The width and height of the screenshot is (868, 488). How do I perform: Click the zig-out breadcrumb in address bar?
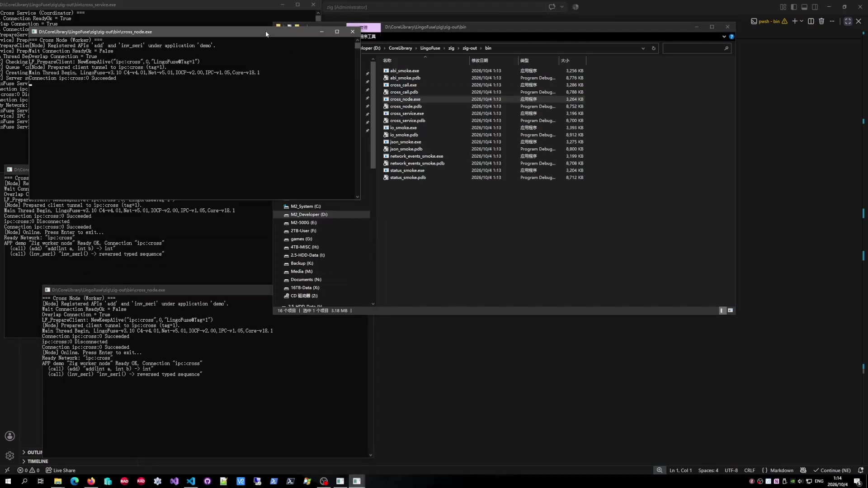pyautogui.click(x=469, y=48)
